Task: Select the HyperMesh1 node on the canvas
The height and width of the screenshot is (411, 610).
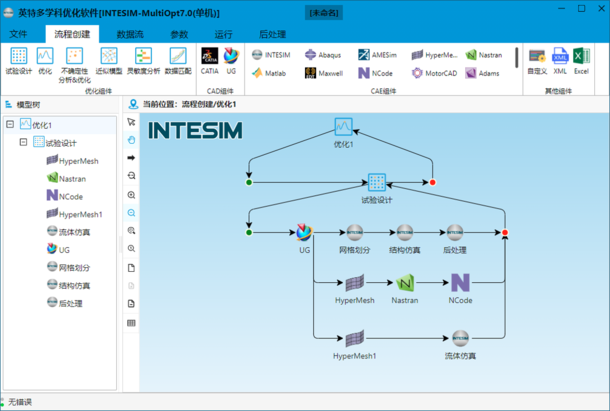Action: click(354, 338)
